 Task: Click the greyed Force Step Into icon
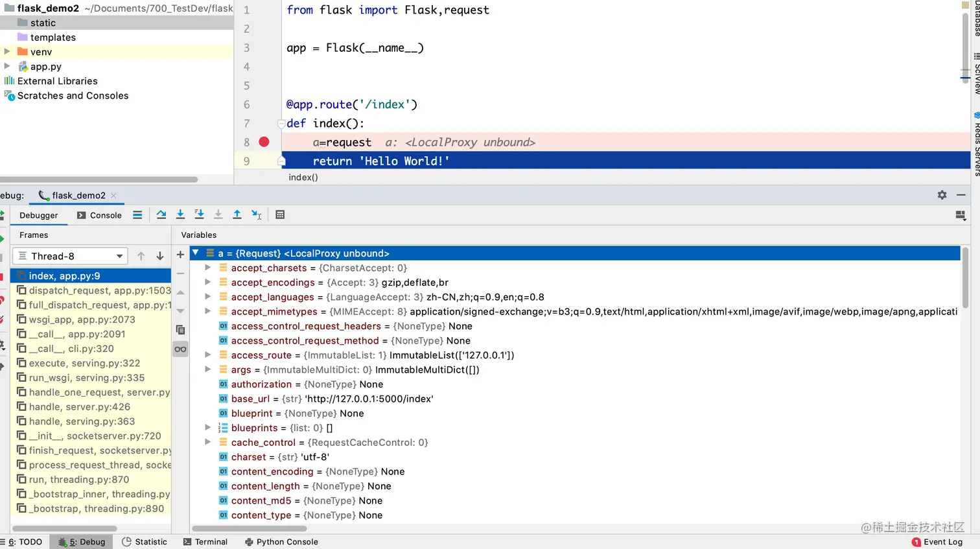(x=218, y=215)
